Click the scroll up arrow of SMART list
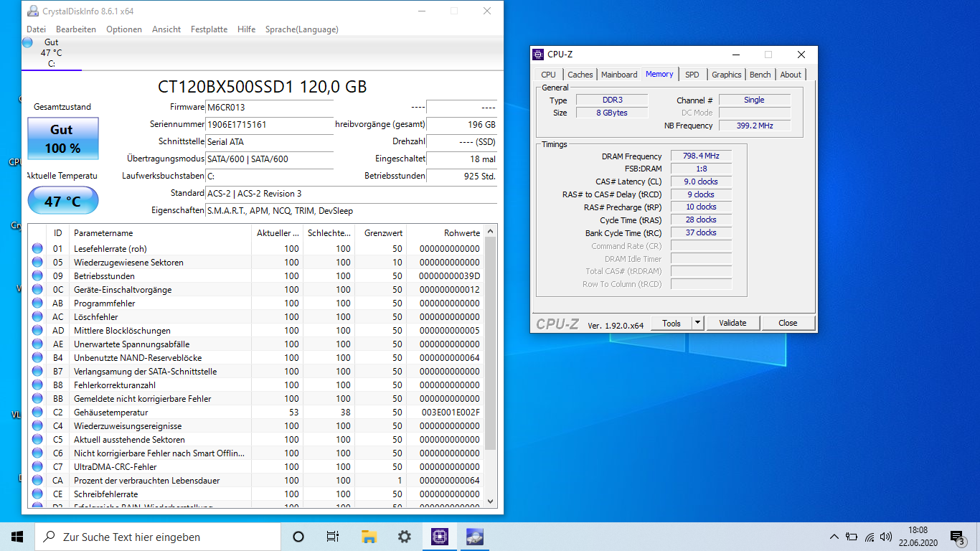980x551 pixels. [491, 231]
